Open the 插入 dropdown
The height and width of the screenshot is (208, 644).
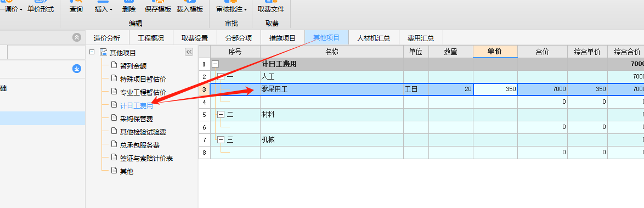coord(104,7)
